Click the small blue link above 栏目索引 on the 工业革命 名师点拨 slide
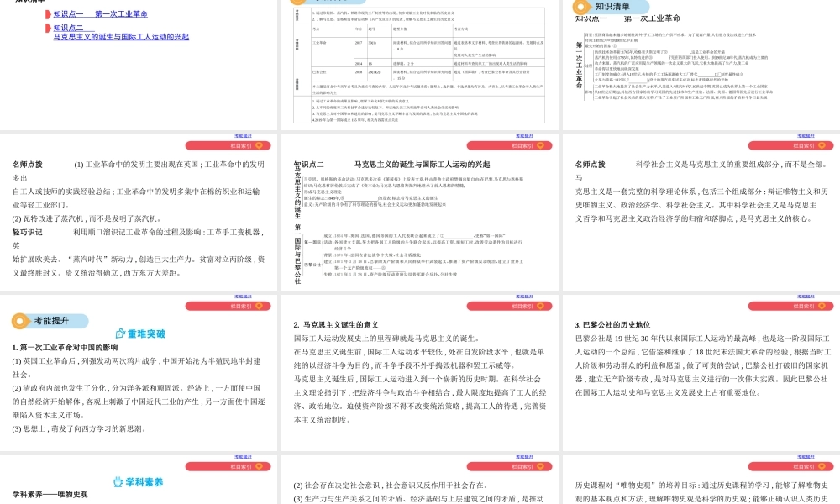This screenshot has width=840, height=504. [243, 137]
